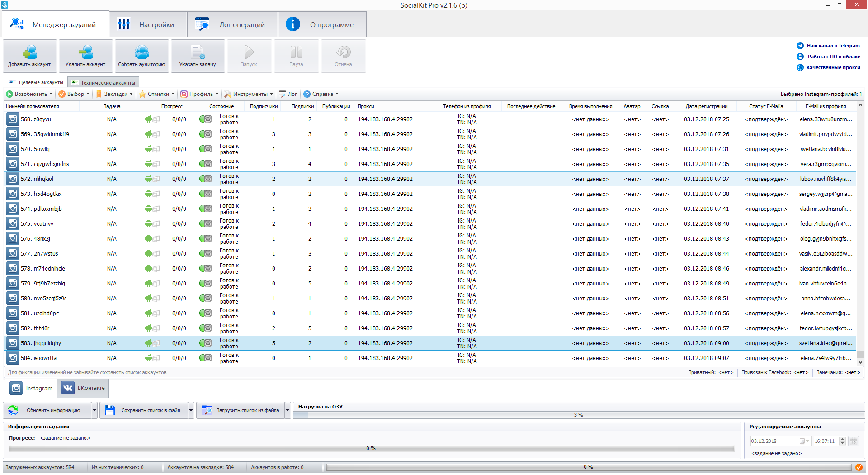This screenshot has width=868, height=475.
Task: Click the Launch play icon
Action: tap(249, 52)
